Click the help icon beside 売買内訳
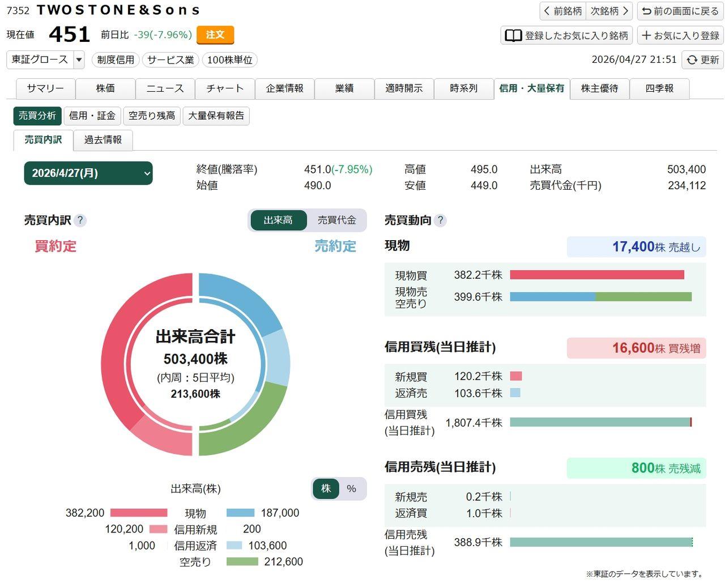The height and width of the screenshot is (588, 725). click(x=80, y=220)
